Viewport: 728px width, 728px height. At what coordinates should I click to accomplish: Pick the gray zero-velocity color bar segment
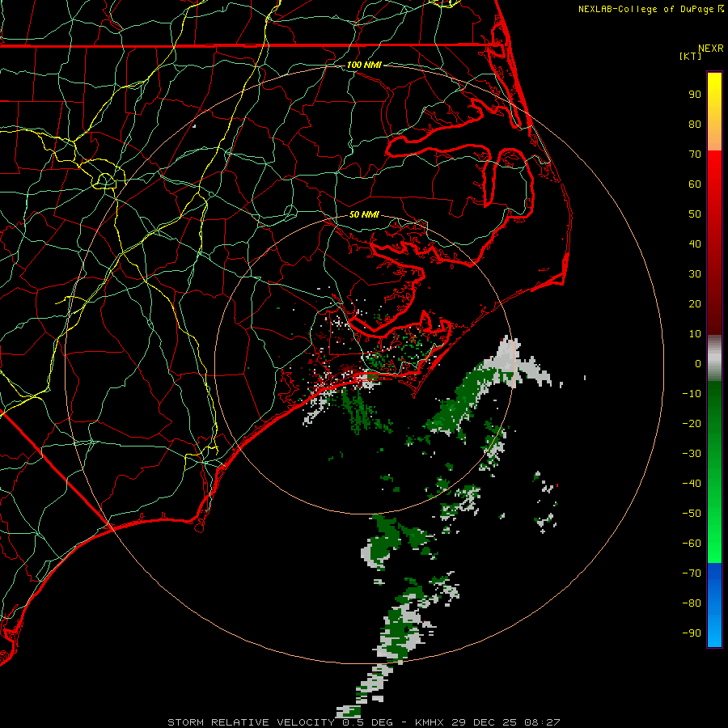click(714, 358)
